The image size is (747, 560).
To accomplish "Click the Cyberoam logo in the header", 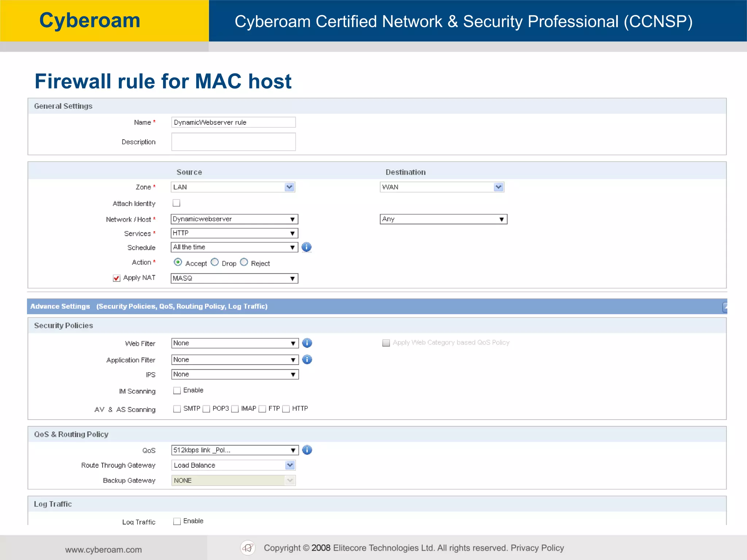I will 90,20.
